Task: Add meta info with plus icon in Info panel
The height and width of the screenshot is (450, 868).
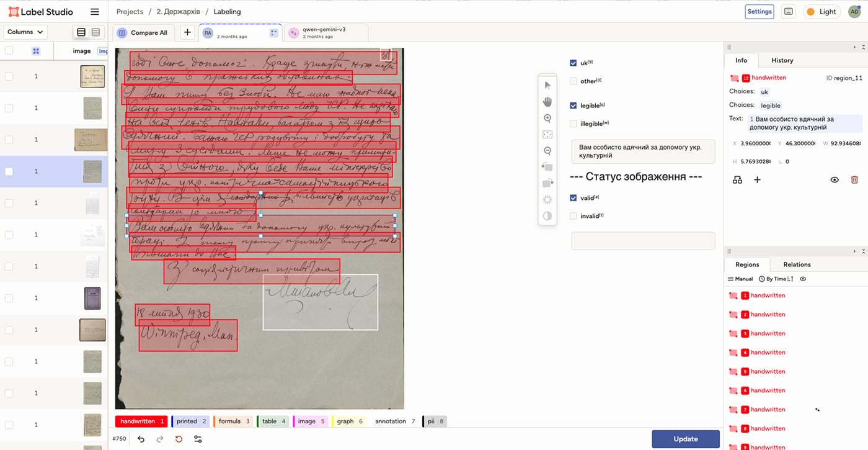Action: pos(757,180)
